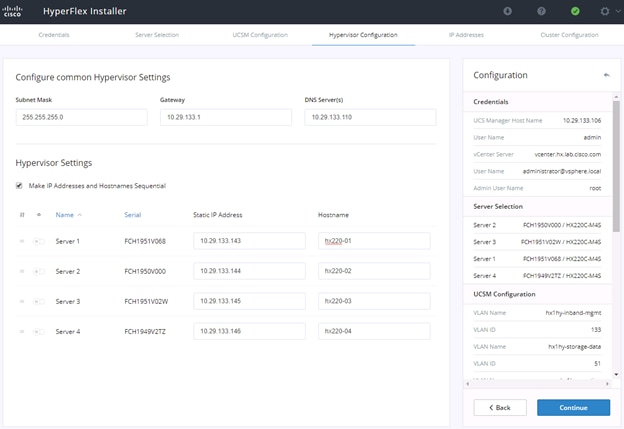Click serial FCH1951V068 in the table
Screen dimensions: 624x429
point(145,241)
